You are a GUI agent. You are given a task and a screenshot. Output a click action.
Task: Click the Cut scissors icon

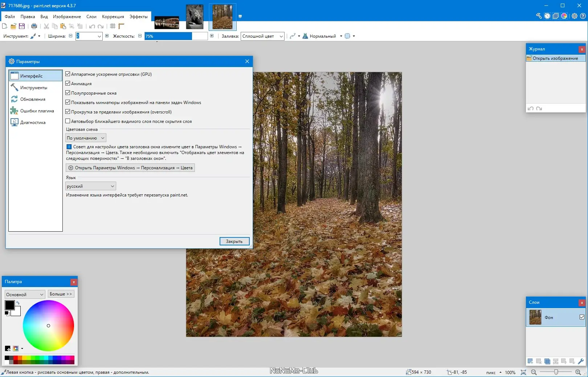coord(46,26)
